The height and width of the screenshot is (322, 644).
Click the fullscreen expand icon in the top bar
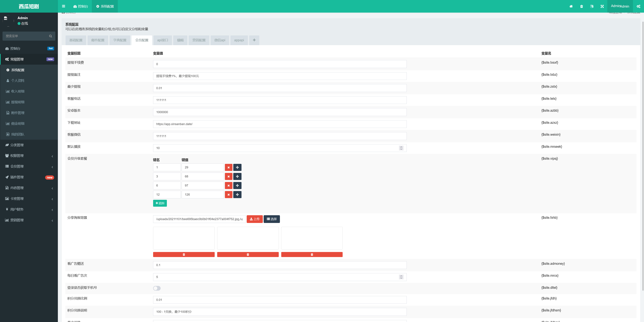tap(602, 6)
